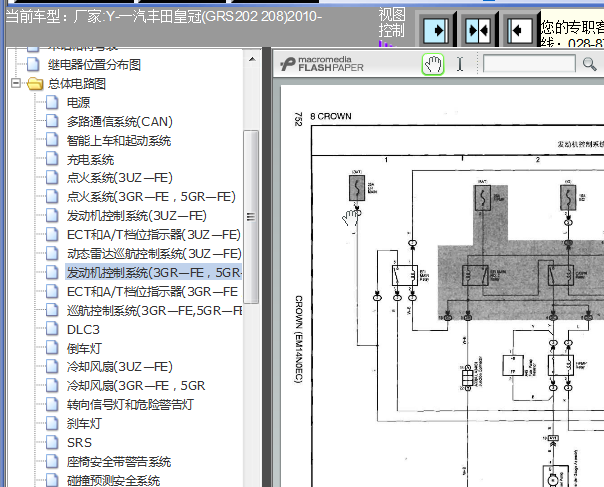Open 冷却风扇(3GR—FE，5GR diagram

click(x=136, y=386)
